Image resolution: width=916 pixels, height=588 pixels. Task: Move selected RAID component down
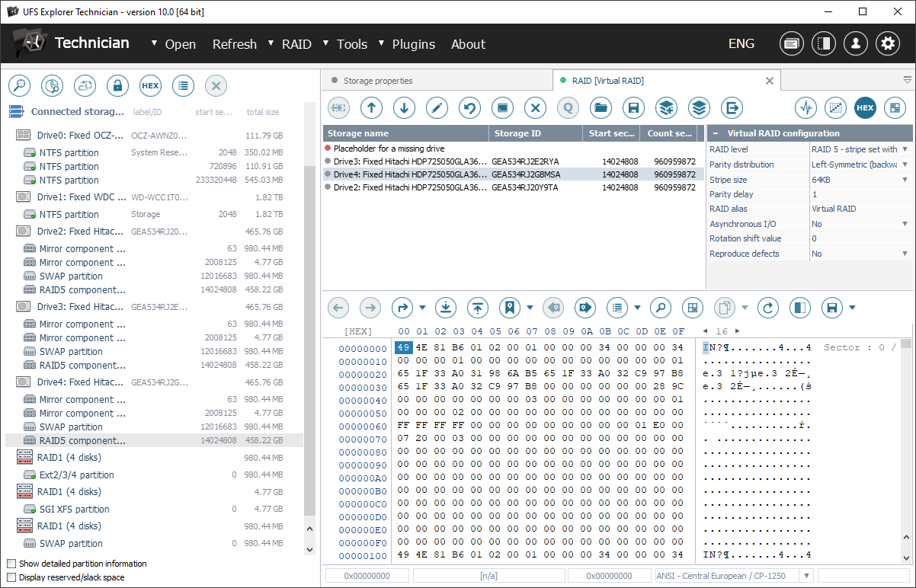[x=404, y=107]
